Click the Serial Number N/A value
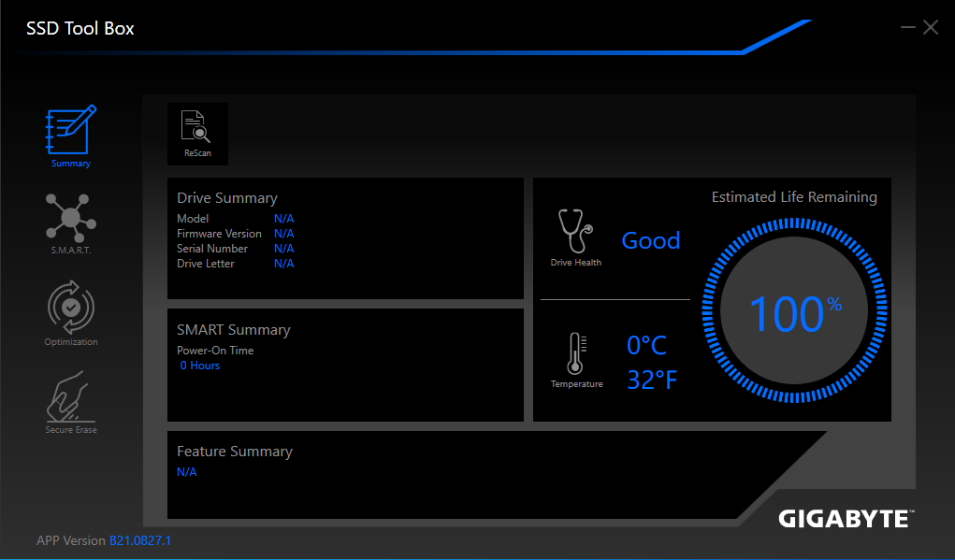This screenshot has height=560, width=955. tap(283, 249)
